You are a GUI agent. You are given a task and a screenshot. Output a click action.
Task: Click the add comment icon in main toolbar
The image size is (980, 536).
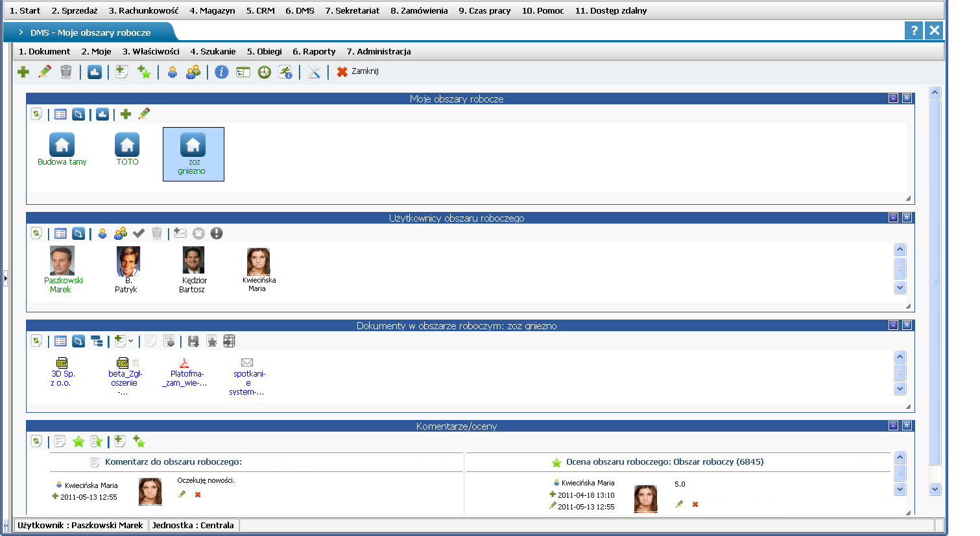tap(122, 72)
